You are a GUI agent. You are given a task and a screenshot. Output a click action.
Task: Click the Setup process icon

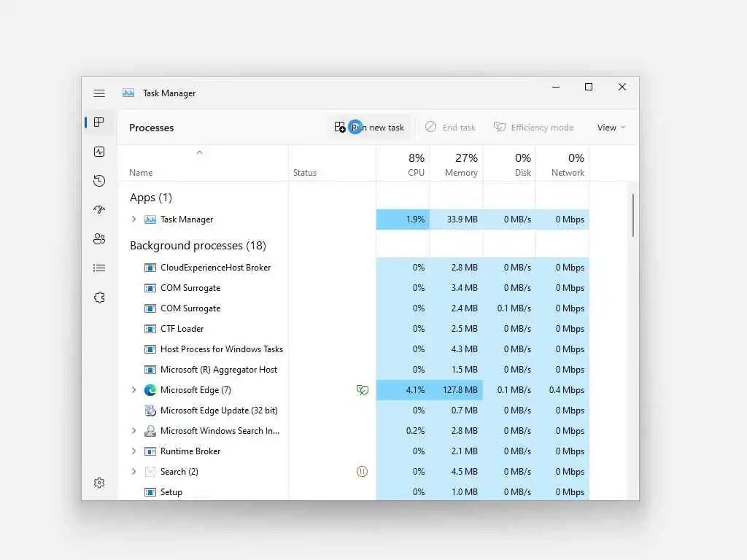coord(150,492)
